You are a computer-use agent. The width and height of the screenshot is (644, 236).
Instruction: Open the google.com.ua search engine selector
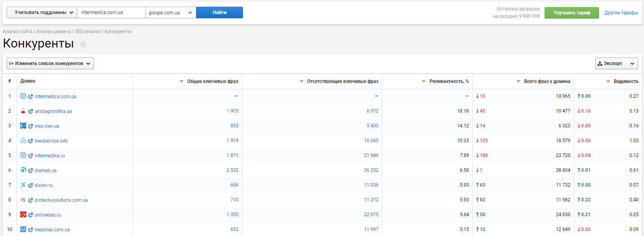pyautogui.click(x=171, y=12)
